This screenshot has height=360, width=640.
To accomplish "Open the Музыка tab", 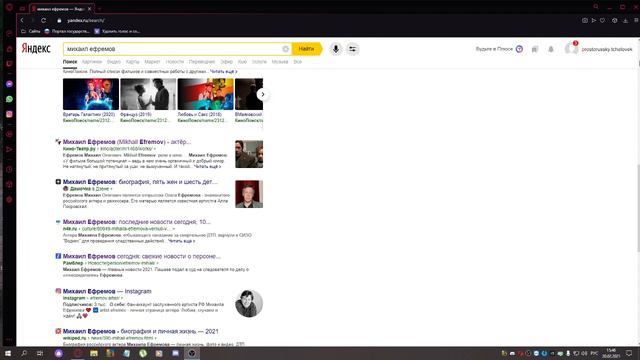I will [x=280, y=62].
